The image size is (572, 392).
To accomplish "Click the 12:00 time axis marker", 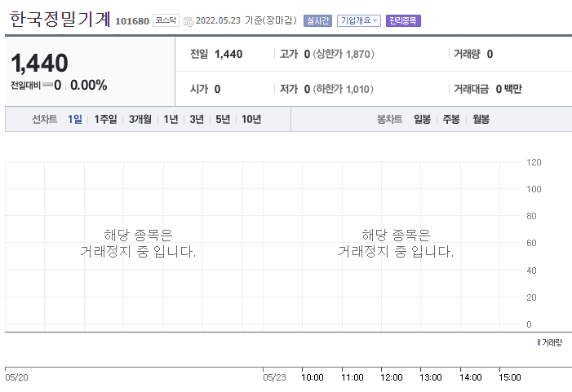I will coord(391,377).
